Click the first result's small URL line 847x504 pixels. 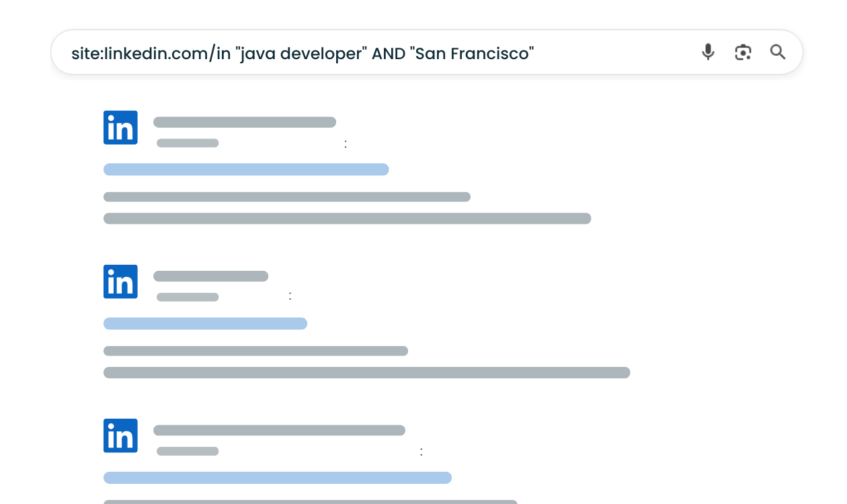point(188,143)
